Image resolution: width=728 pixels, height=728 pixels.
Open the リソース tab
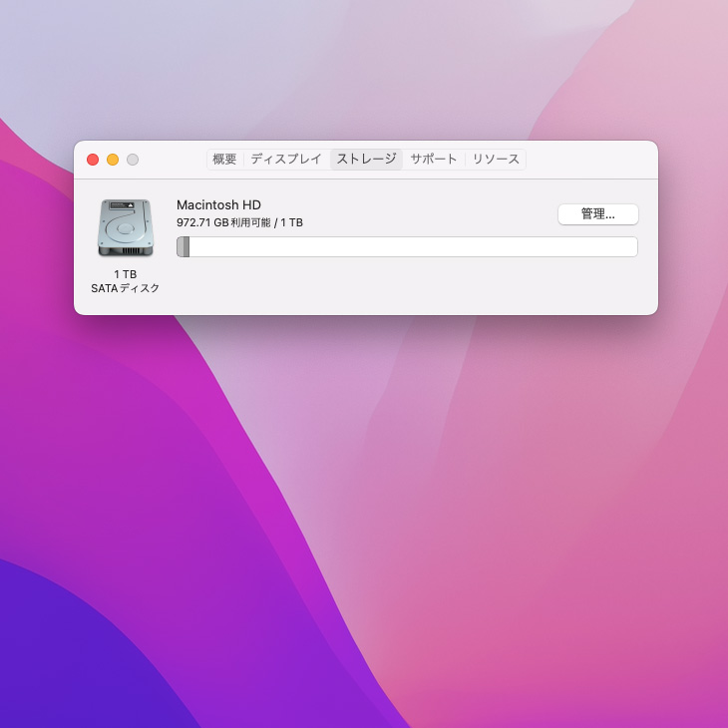(496, 160)
